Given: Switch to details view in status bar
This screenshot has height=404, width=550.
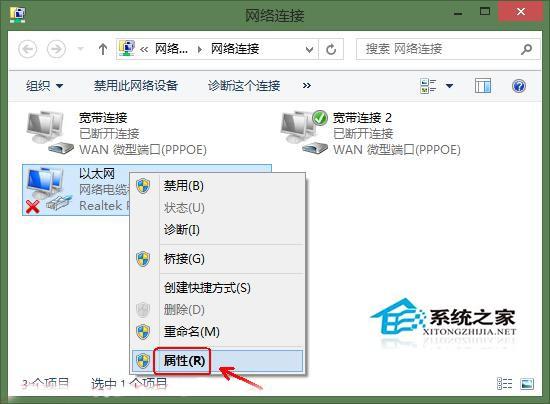Looking at the screenshot, I should [x=504, y=384].
